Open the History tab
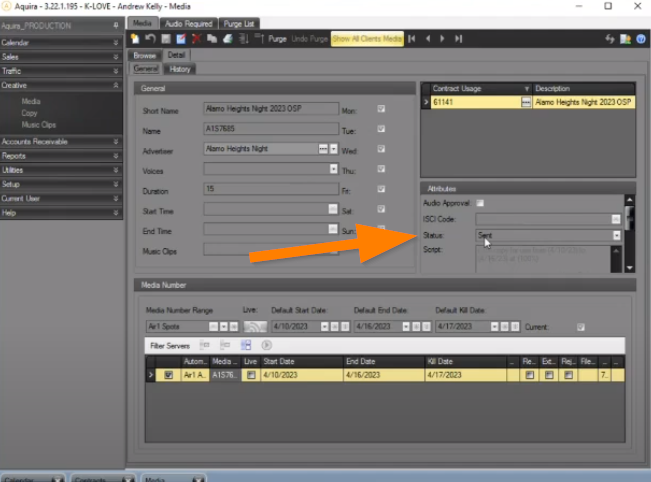Viewport: 651px width, 482px height. point(180,69)
